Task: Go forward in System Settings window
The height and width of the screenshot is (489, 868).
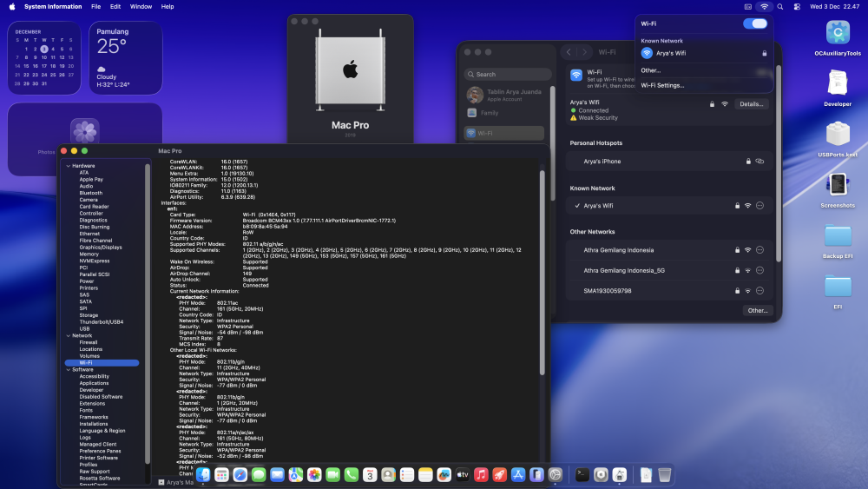Action: coord(584,52)
